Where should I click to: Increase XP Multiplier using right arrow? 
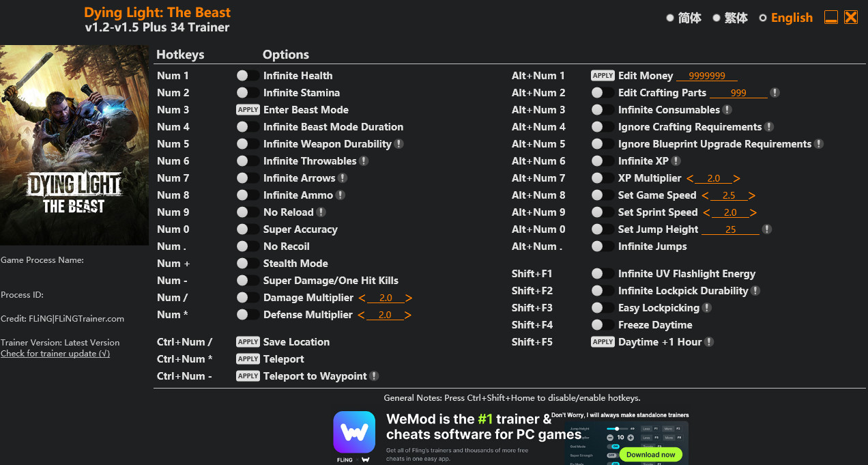click(x=736, y=178)
